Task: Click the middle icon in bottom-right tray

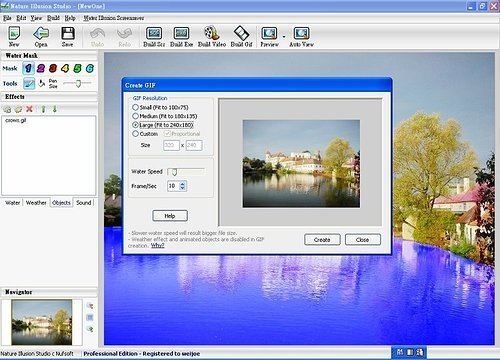Action: tap(410, 352)
